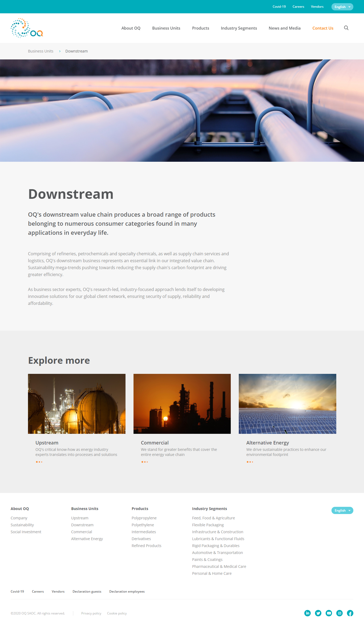Click the three orange dots under Commercial
This screenshot has height=627, width=364.
pos(144,462)
